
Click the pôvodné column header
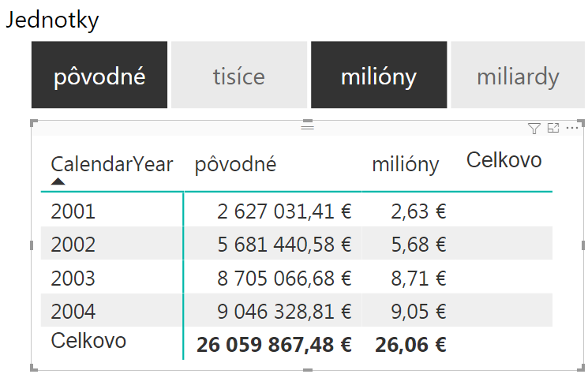(235, 164)
